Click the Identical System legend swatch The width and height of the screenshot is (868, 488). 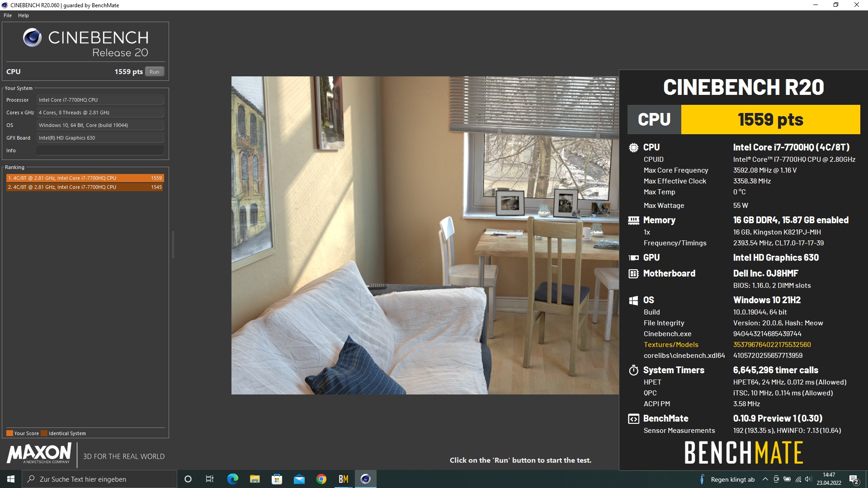pos(44,433)
